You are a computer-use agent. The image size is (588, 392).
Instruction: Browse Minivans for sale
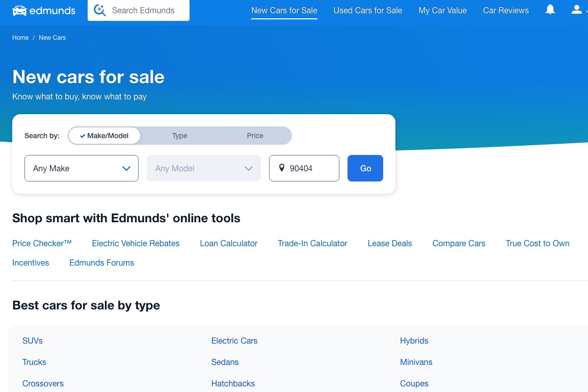(416, 362)
